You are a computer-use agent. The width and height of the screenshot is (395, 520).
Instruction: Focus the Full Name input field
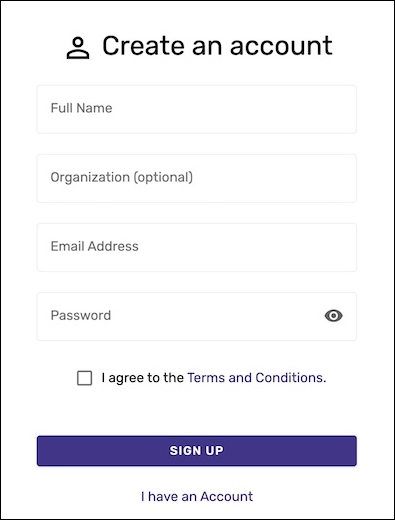coord(197,109)
